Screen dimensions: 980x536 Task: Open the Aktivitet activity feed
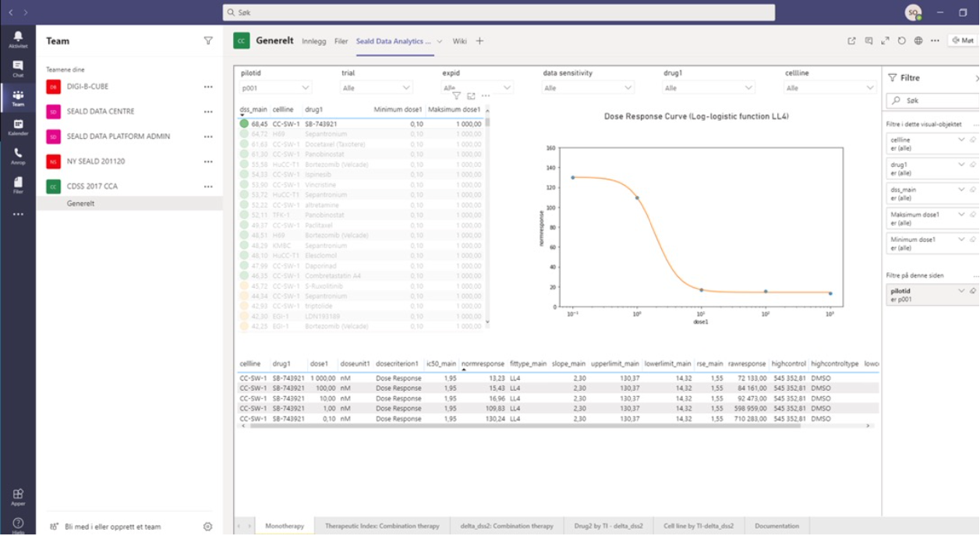pos(17,40)
